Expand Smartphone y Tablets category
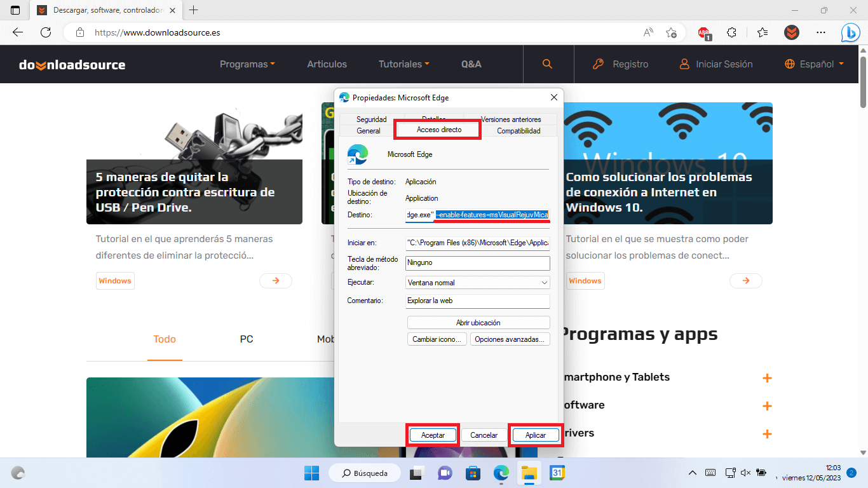The image size is (868, 488). (767, 378)
